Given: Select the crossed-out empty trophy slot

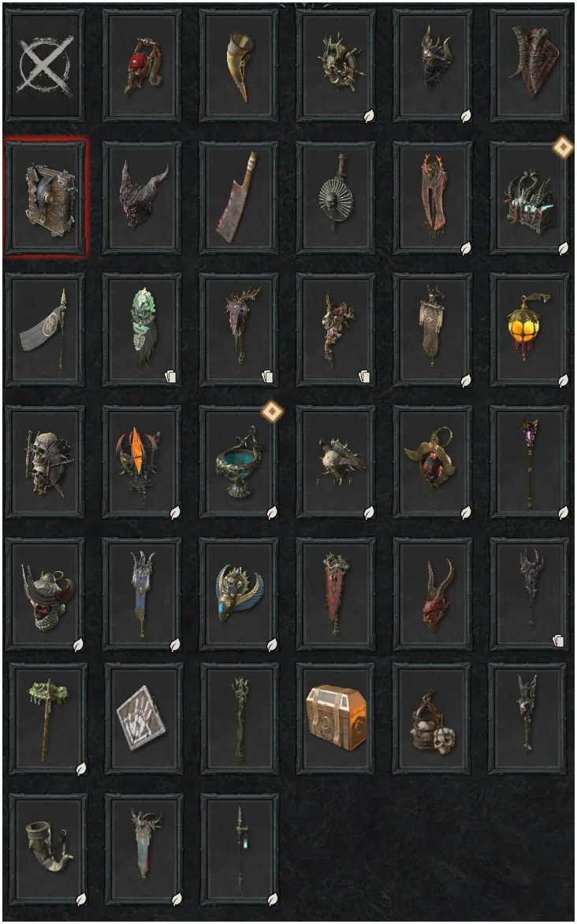Looking at the screenshot, I should [x=45, y=65].
